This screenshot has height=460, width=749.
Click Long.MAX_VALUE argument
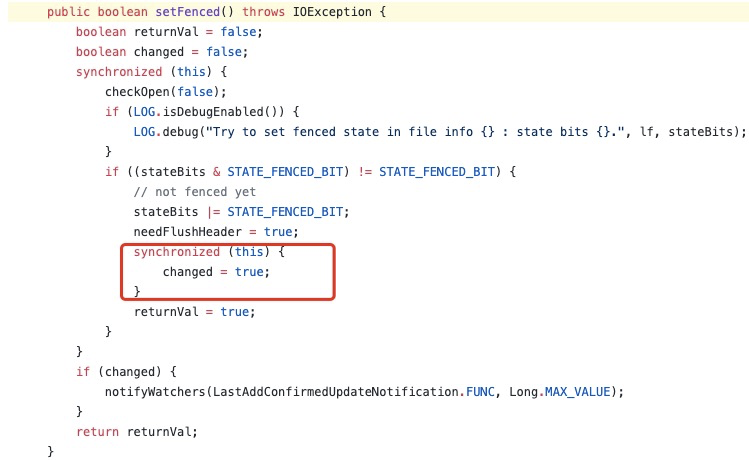click(x=560, y=392)
